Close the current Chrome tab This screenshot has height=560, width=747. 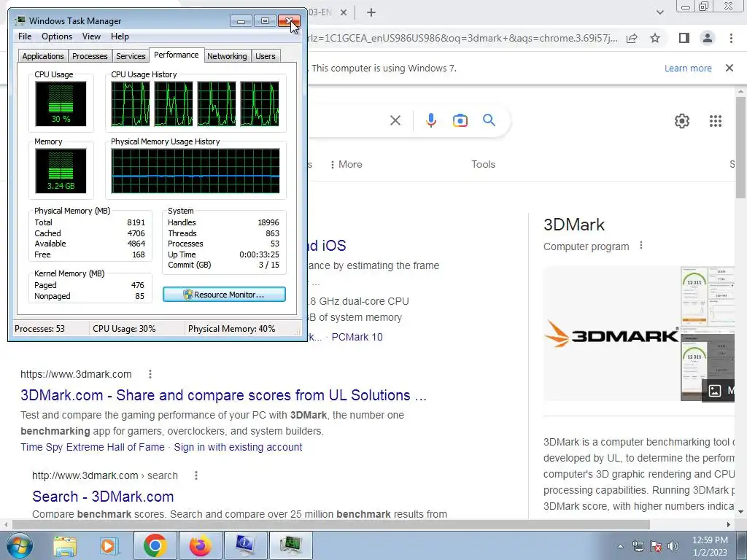click(x=344, y=12)
